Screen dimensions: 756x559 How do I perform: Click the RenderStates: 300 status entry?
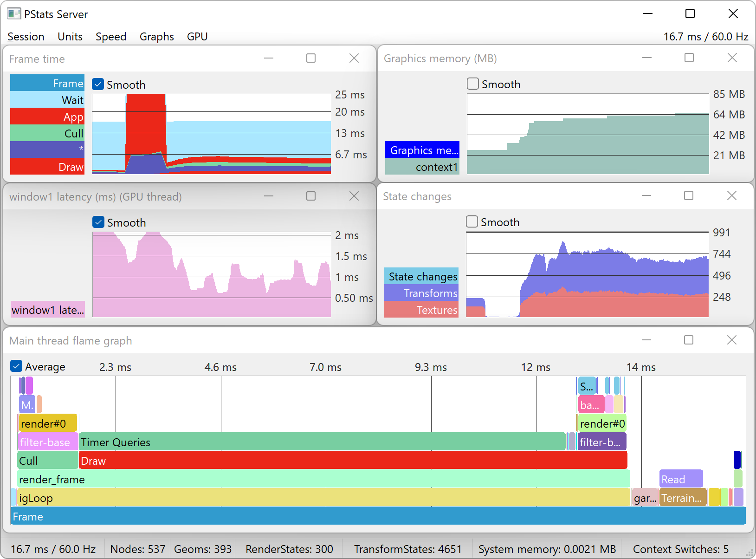(x=289, y=549)
